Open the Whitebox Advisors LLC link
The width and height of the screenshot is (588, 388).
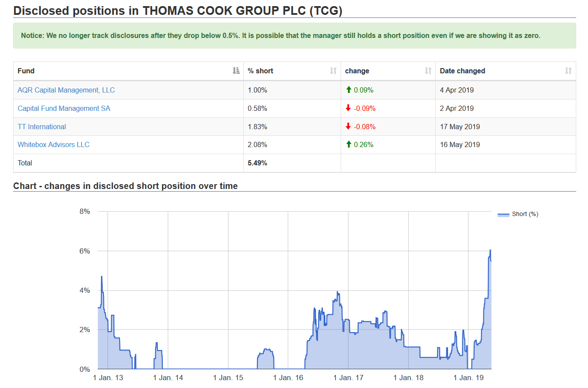click(53, 144)
